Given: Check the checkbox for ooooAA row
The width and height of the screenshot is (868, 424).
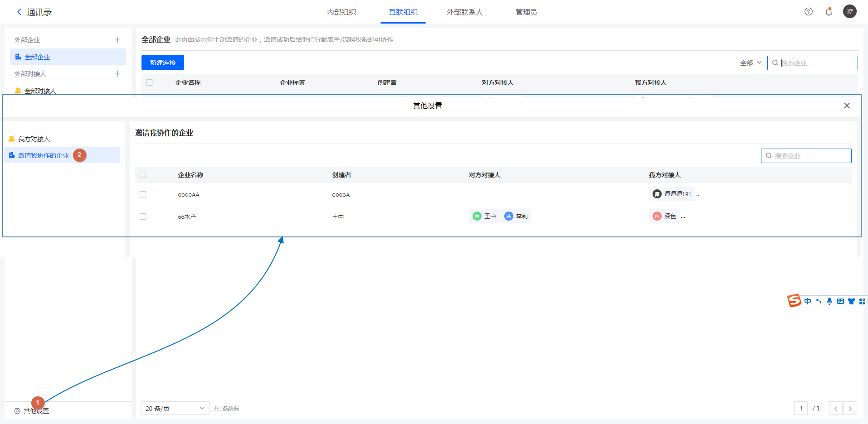Looking at the screenshot, I should 143,194.
